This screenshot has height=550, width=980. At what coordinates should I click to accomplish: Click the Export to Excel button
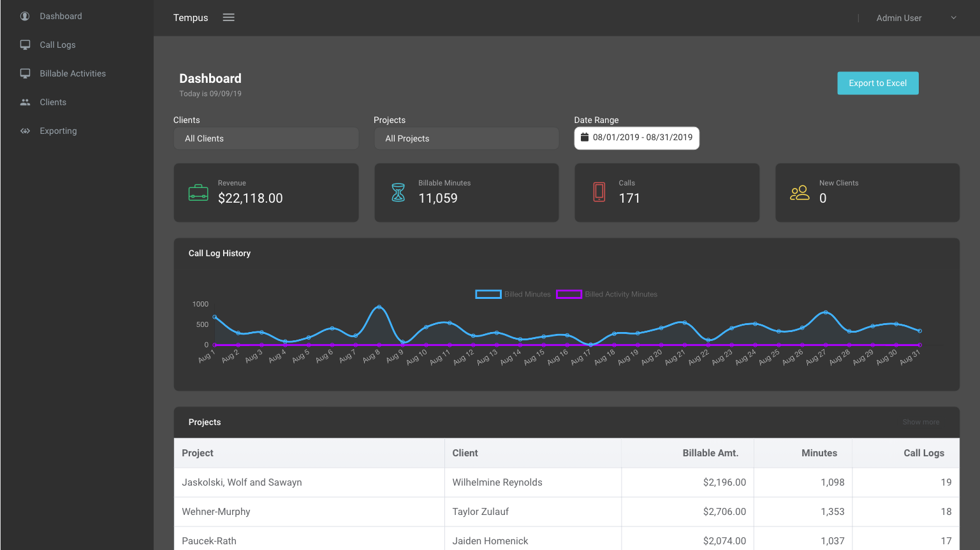pyautogui.click(x=877, y=83)
